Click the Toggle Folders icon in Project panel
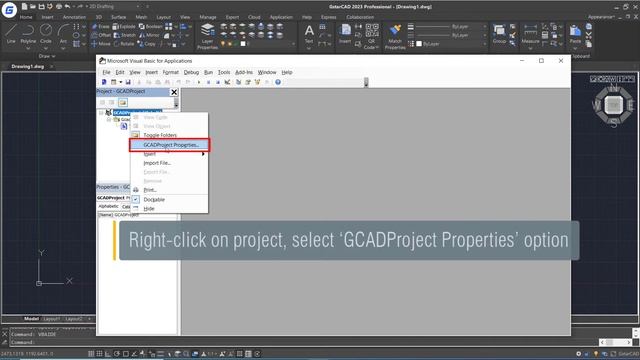The image size is (640, 360). click(122, 102)
